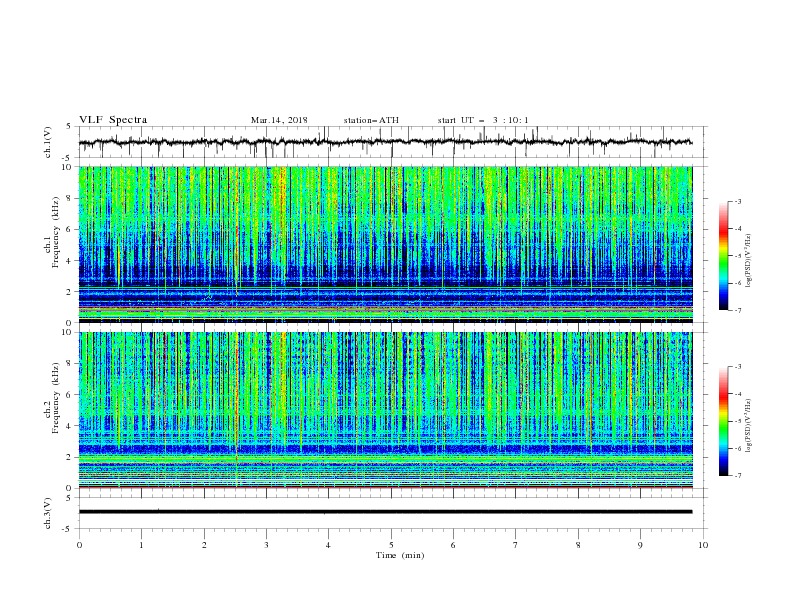The height and width of the screenshot is (612, 792).
Task: Click "-4" on the ch.2 colorbar
Action: pyautogui.click(x=738, y=394)
